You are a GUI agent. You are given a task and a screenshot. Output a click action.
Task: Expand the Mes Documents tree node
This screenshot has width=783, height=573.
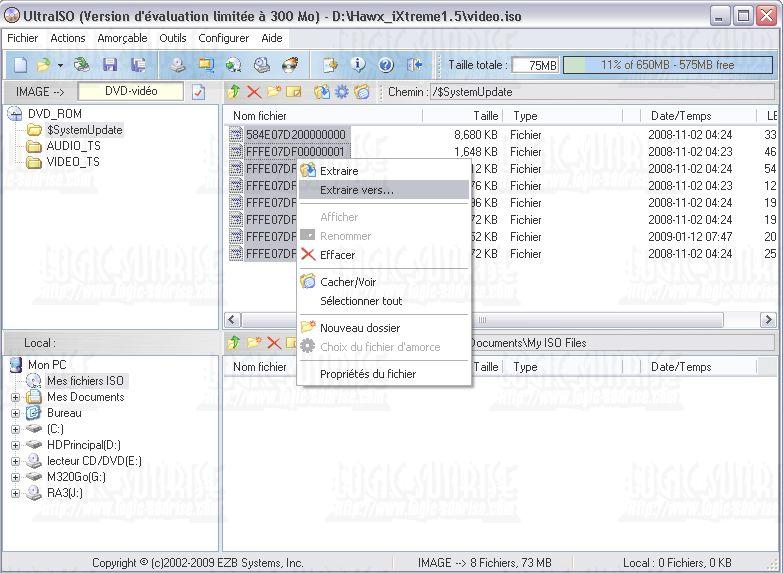pos(15,398)
